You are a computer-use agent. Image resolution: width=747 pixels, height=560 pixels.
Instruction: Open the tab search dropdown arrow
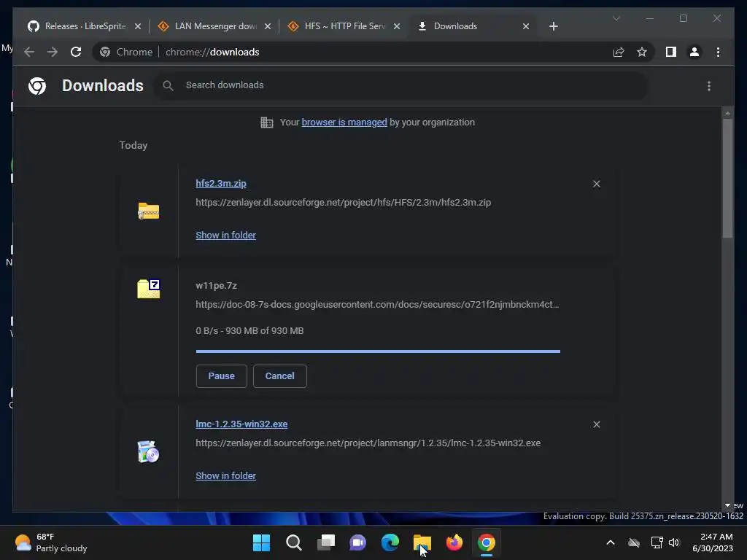(x=616, y=18)
